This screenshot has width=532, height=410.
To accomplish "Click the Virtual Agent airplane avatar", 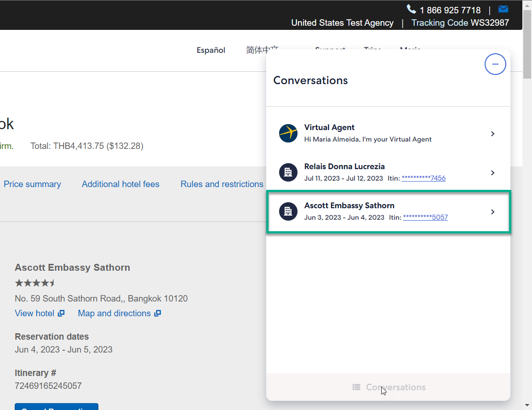I will click(x=288, y=133).
